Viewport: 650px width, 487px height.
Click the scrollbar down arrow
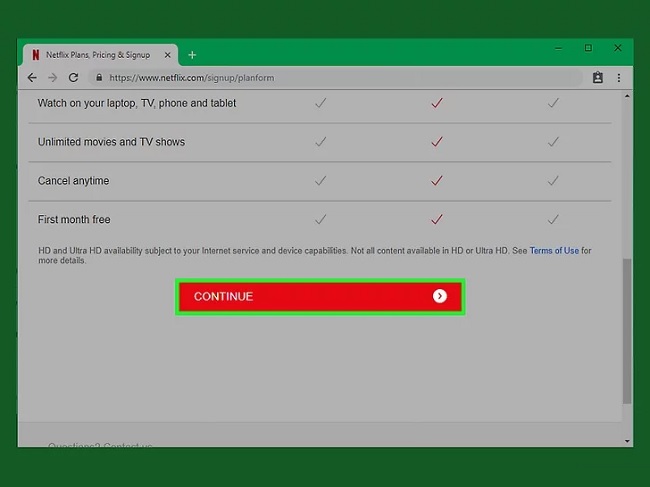[627, 440]
